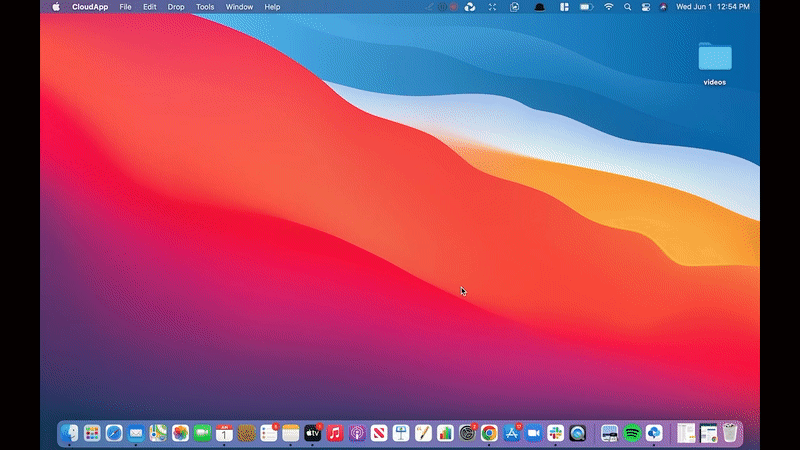This screenshot has height=450, width=800.
Task: Launch Keynote from the Dock
Action: 401,433
